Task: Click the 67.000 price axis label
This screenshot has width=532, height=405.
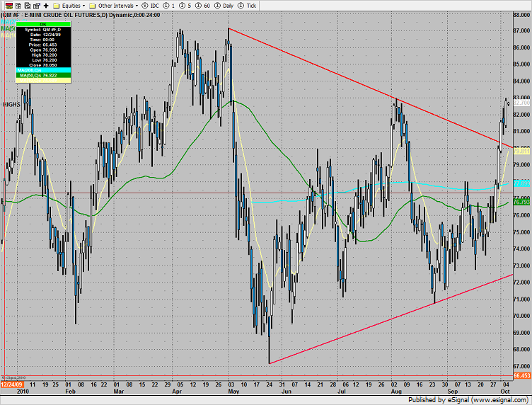Action: (x=521, y=366)
